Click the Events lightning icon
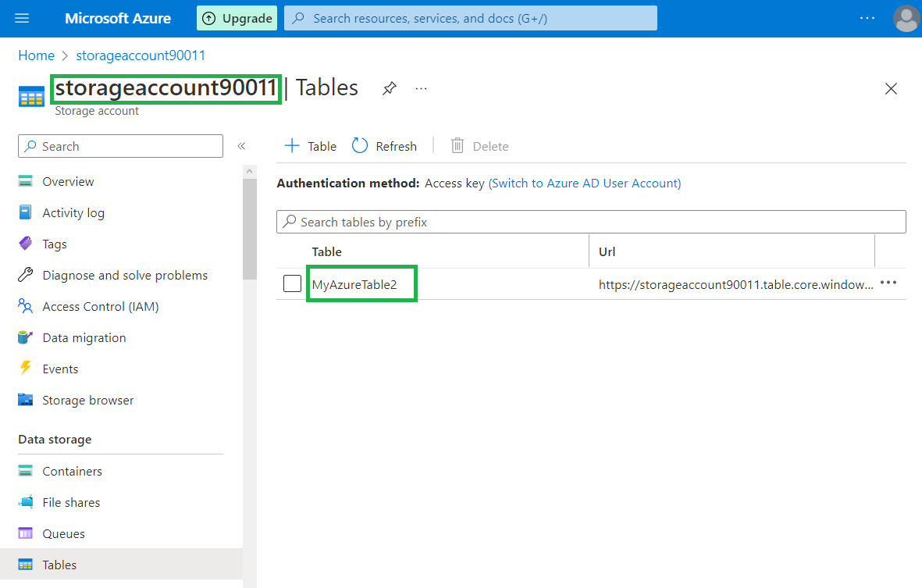Viewport: 922px width, 588px height. (25, 368)
